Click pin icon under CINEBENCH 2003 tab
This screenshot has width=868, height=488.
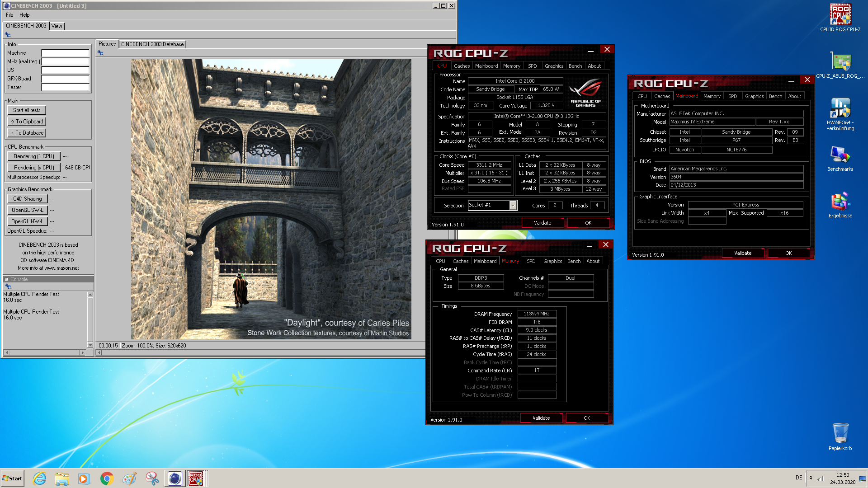tap(8, 35)
